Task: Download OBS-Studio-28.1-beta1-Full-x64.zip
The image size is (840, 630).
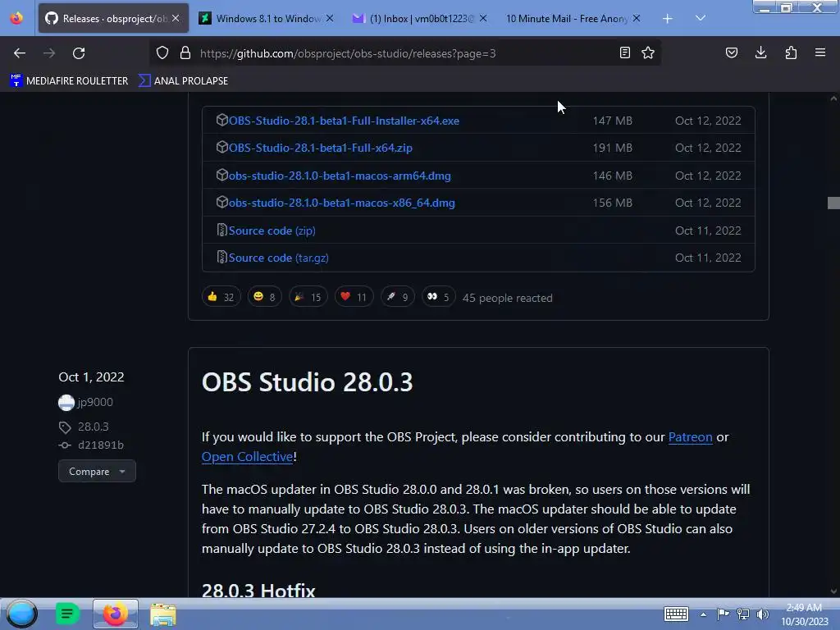Action: (321, 148)
